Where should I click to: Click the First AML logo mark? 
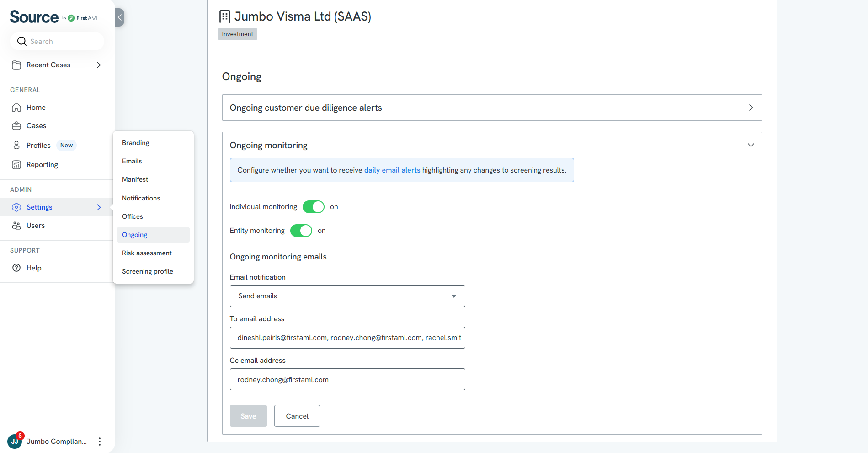pos(71,18)
